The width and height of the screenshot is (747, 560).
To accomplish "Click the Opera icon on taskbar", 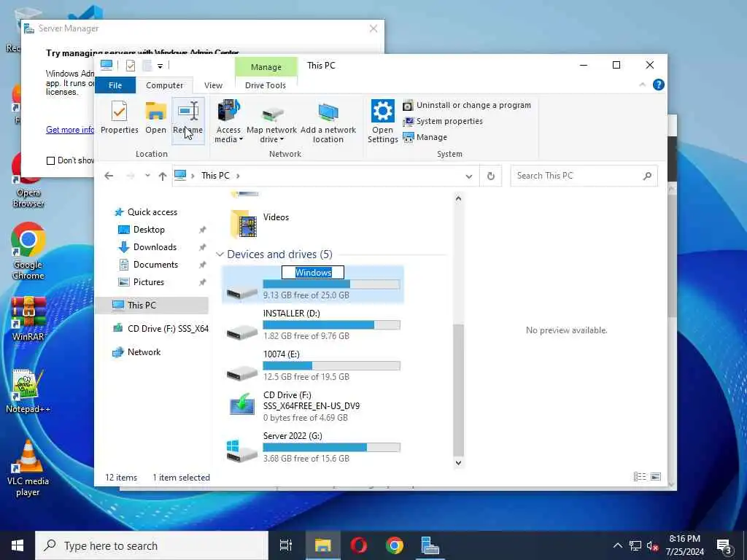I will click(x=358, y=545).
